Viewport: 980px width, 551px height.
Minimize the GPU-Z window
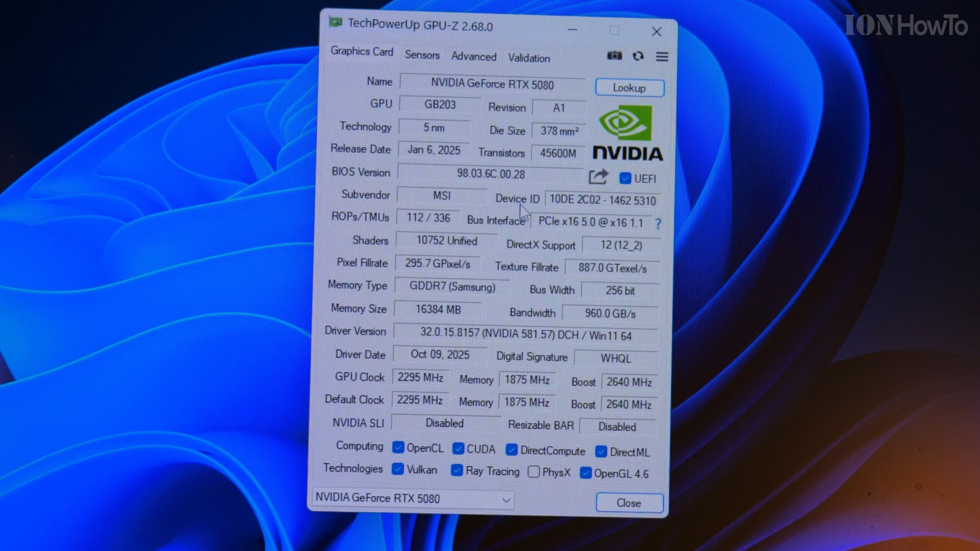pyautogui.click(x=573, y=30)
